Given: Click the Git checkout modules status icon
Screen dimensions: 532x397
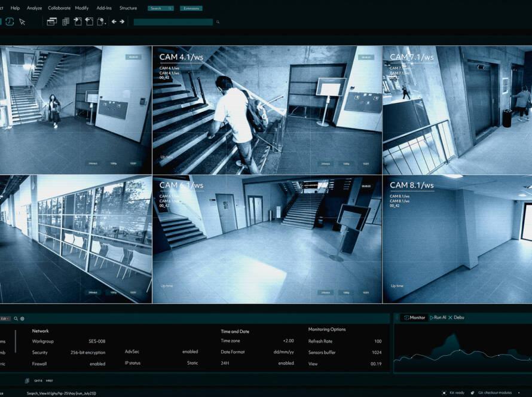Looking at the screenshot, I should 473,393.
